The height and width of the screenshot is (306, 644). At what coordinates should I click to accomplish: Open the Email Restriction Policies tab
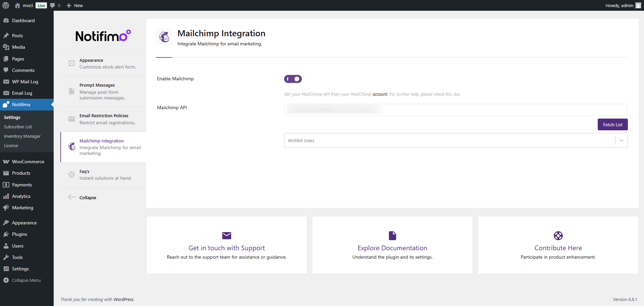[103, 119]
